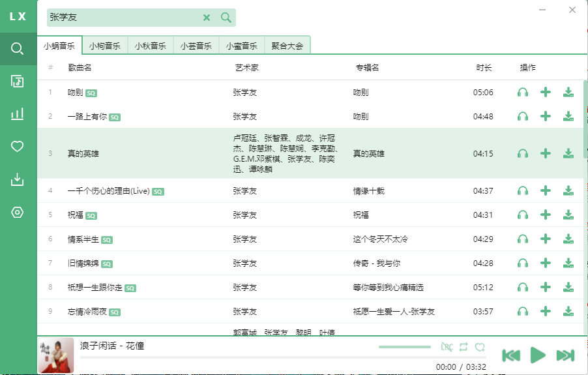
Task: Open the song list page in sidebar
Action: point(18,81)
